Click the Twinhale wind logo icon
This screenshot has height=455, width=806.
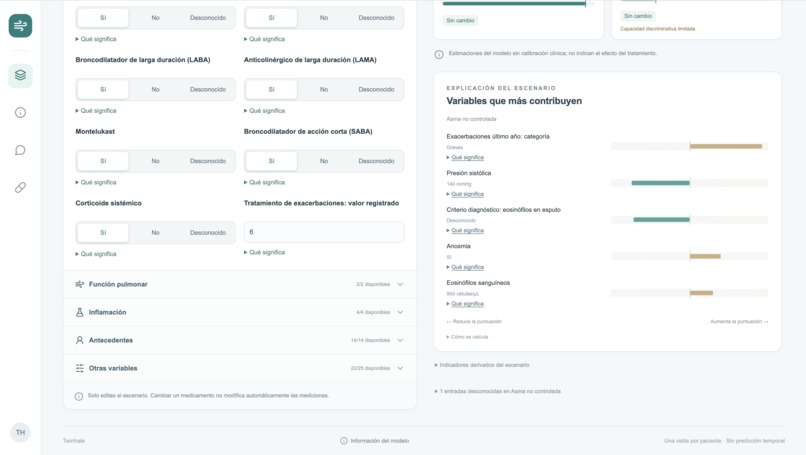click(x=20, y=26)
